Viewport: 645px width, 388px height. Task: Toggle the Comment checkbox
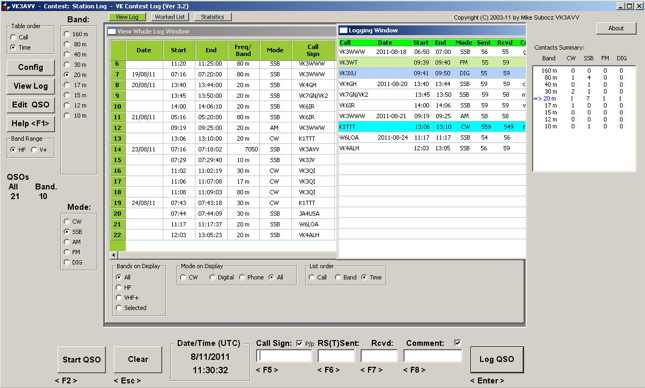click(x=457, y=342)
